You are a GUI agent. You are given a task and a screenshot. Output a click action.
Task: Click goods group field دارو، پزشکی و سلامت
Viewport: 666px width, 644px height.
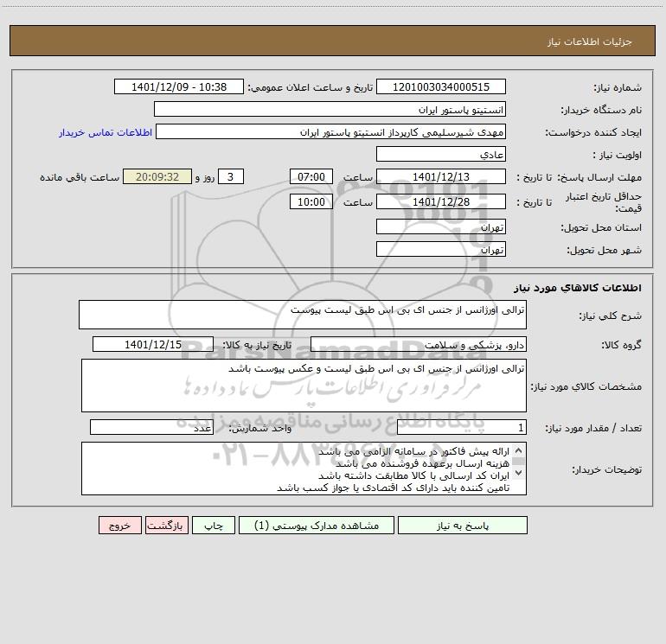click(419, 344)
